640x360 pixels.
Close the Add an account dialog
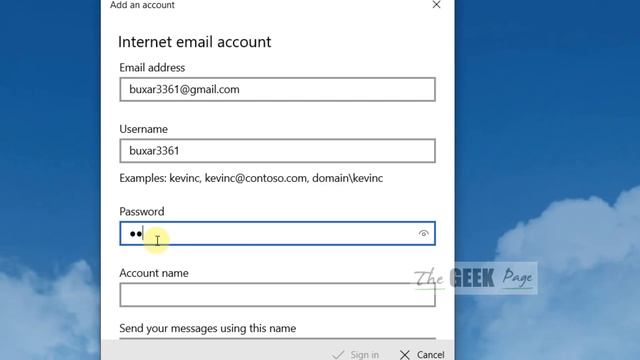point(436,4)
